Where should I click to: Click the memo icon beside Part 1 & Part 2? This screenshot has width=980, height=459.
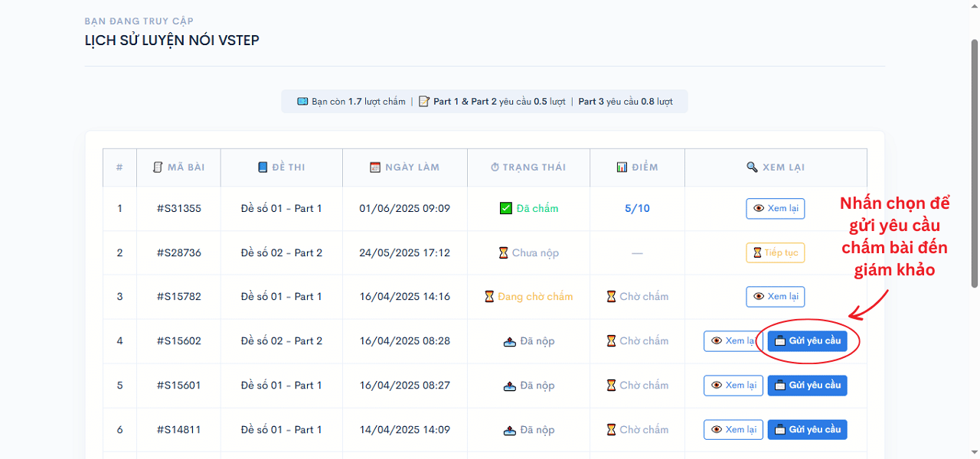tap(424, 101)
